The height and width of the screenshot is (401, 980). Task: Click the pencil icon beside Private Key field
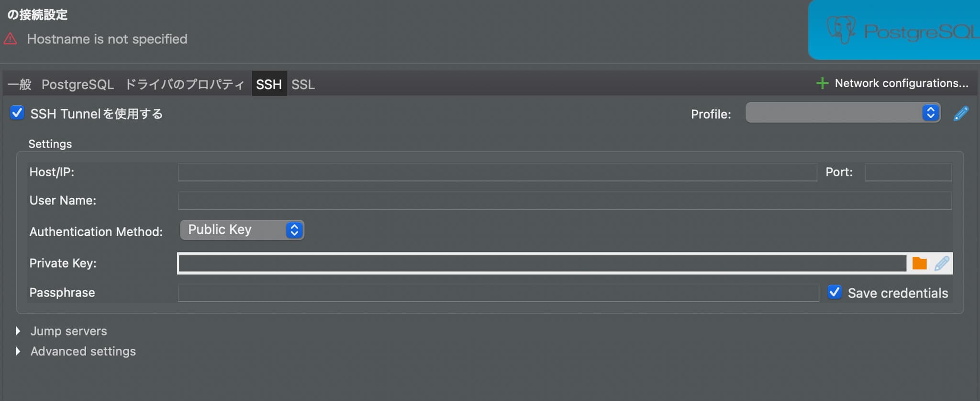pyautogui.click(x=942, y=263)
